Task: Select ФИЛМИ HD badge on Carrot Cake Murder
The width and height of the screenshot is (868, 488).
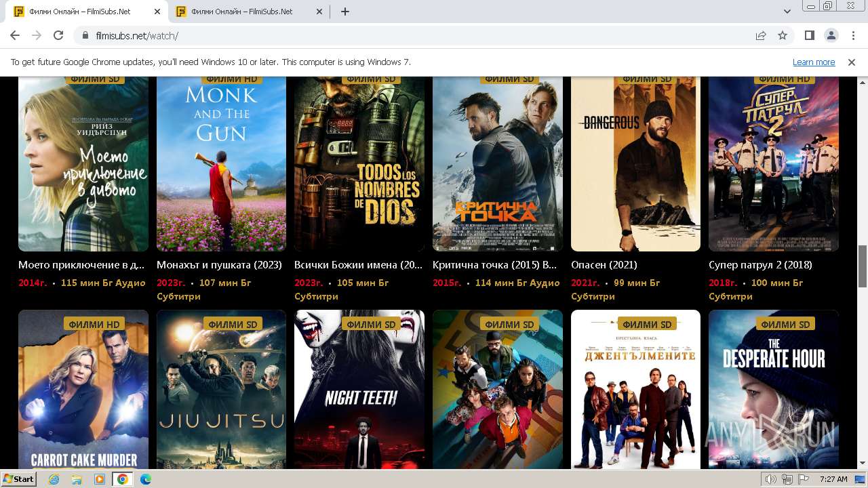Action: click(x=94, y=324)
